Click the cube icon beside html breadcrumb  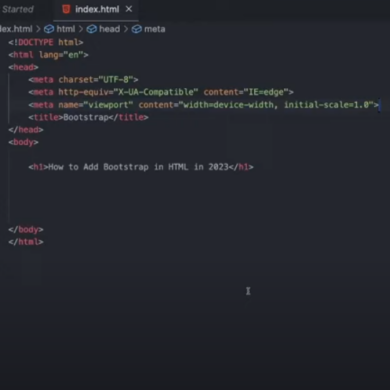pyautogui.click(x=49, y=29)
